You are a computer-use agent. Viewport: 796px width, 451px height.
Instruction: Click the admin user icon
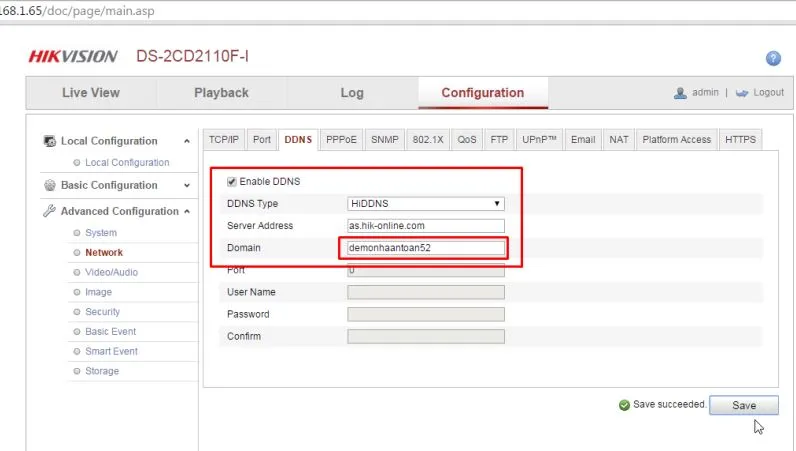pos(681,93)
